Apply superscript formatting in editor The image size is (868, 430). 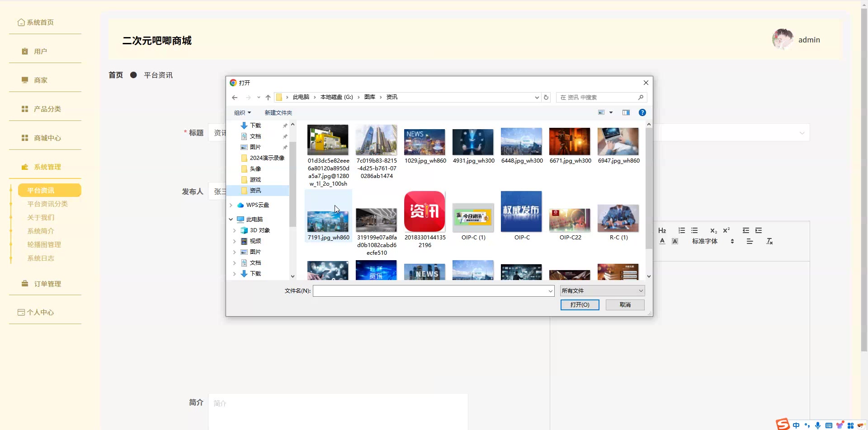(x=726, y=230)
